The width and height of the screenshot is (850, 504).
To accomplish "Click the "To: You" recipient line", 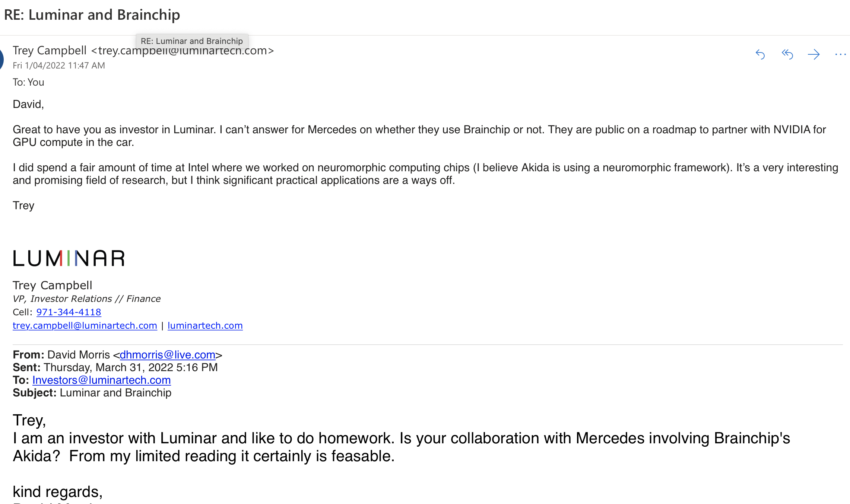I will (x=28, y=82).
